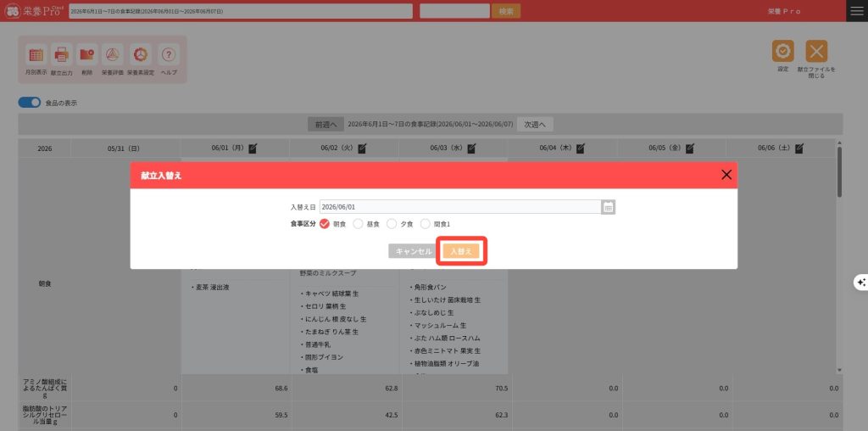Click the menu title field in header

pyautogui.click(x=241, y=11)
